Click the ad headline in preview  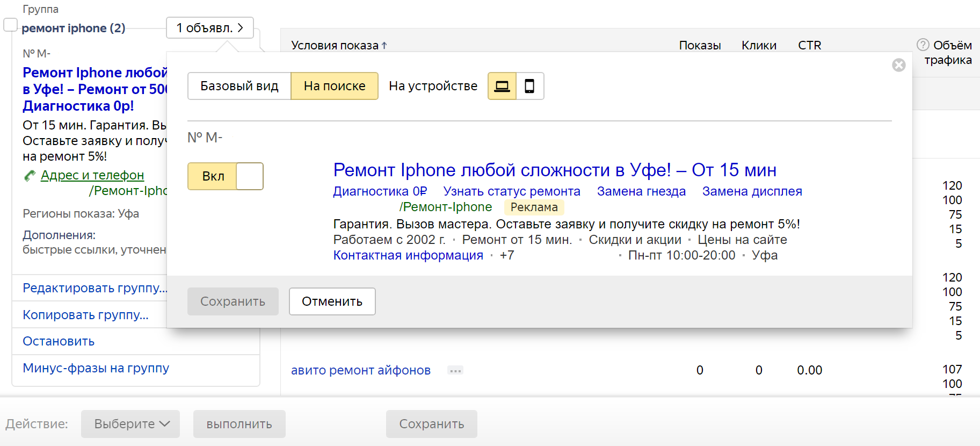(555, 170)
